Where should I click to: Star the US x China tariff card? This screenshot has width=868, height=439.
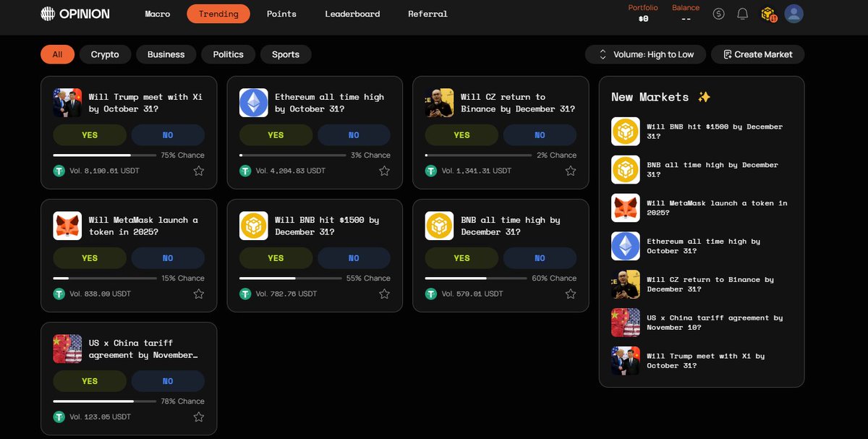[199, 417]
